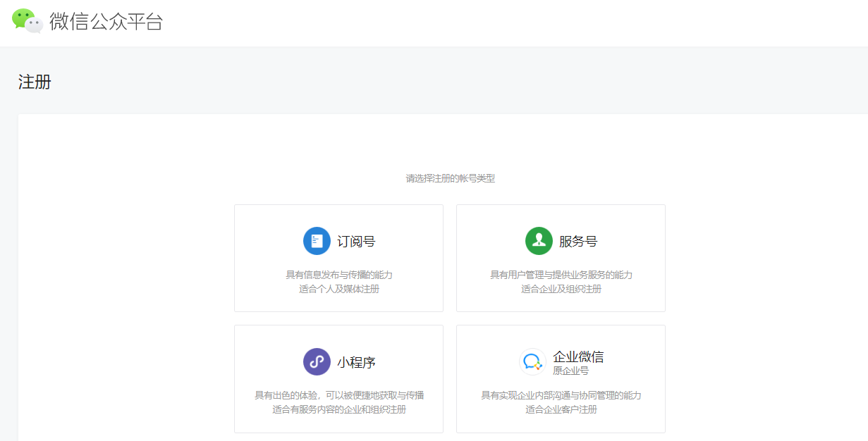Select the green 服务号 icon

(x=539, y=241)
